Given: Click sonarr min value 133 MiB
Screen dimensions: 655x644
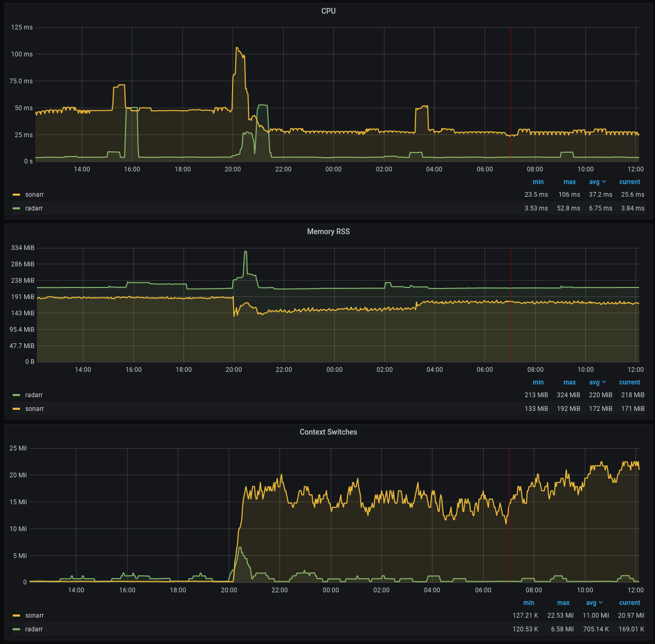Looking at the screenshot, I should tap(536, 409).
